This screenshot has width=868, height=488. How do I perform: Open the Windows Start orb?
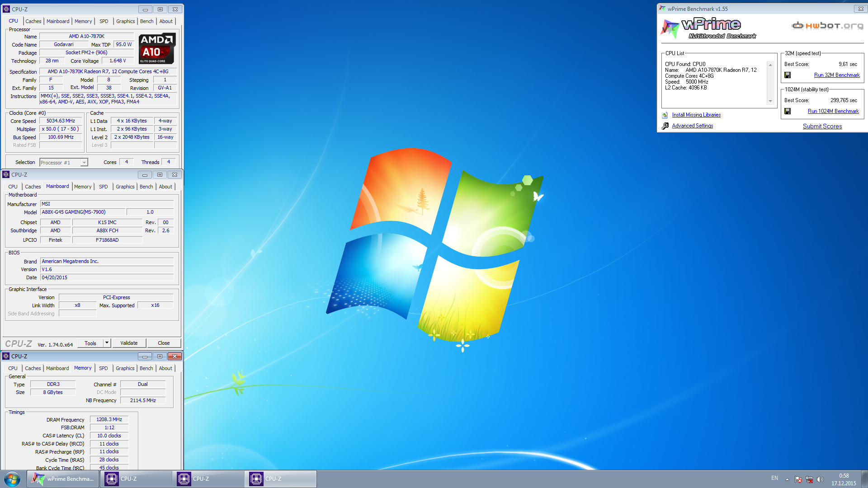coord(12,479)
